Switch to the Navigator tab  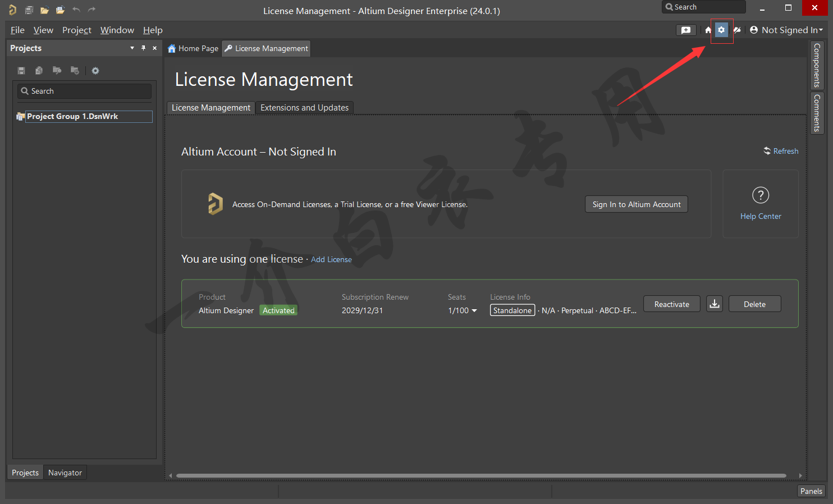(x=65, y=473)
